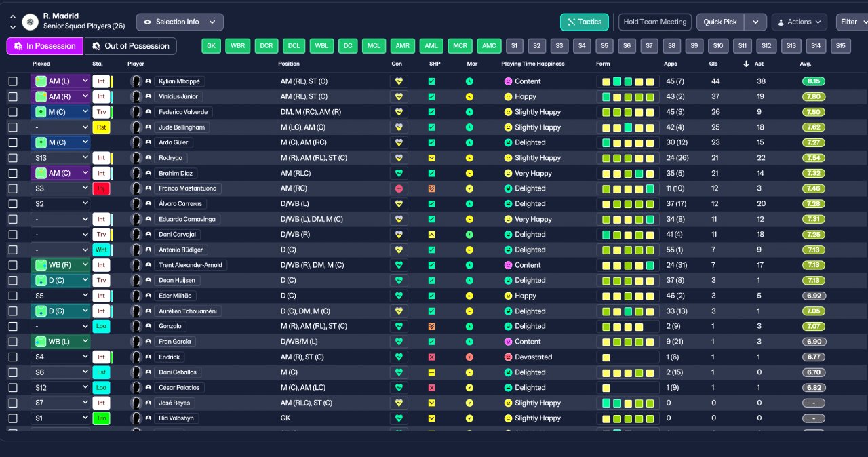Screen dimensions: 868x457
Task: Open Alexander-Arnold's WB (R) picked dropdown
Action: 60,265
